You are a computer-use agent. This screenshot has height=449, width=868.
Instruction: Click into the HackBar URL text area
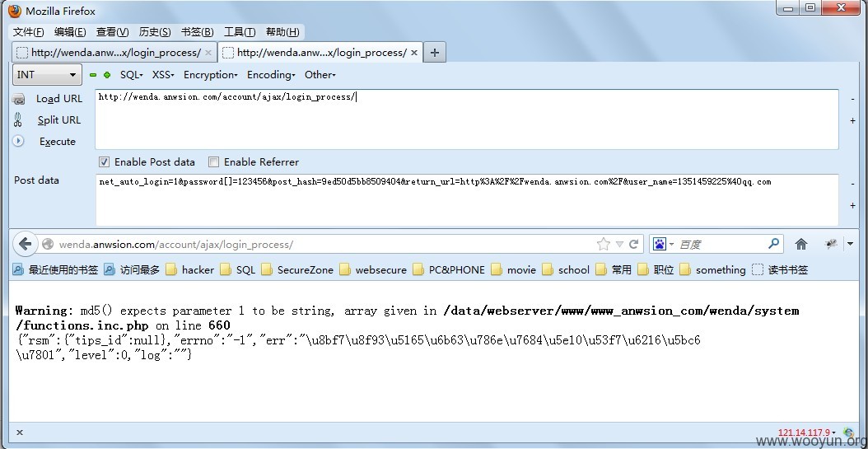[467, 119]
